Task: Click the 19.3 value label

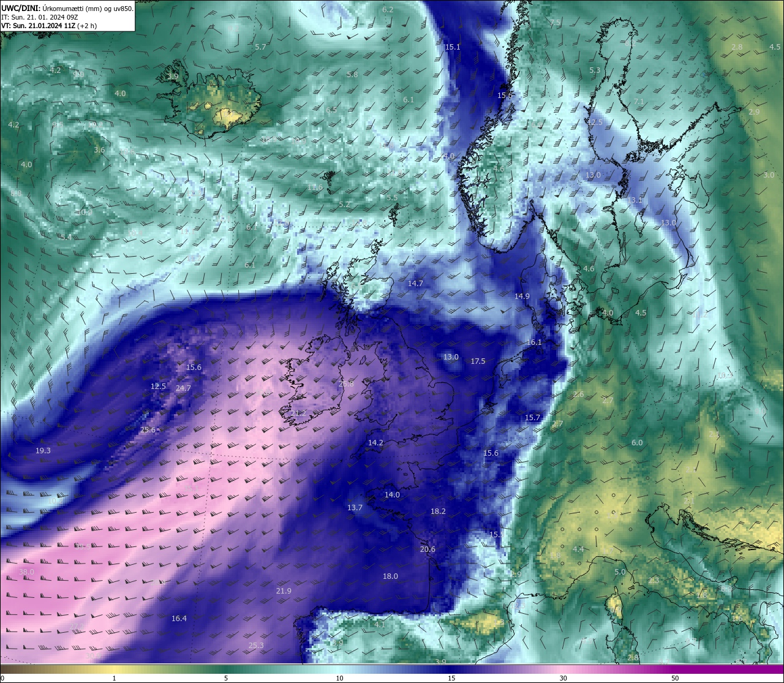Action: (43, 451)
